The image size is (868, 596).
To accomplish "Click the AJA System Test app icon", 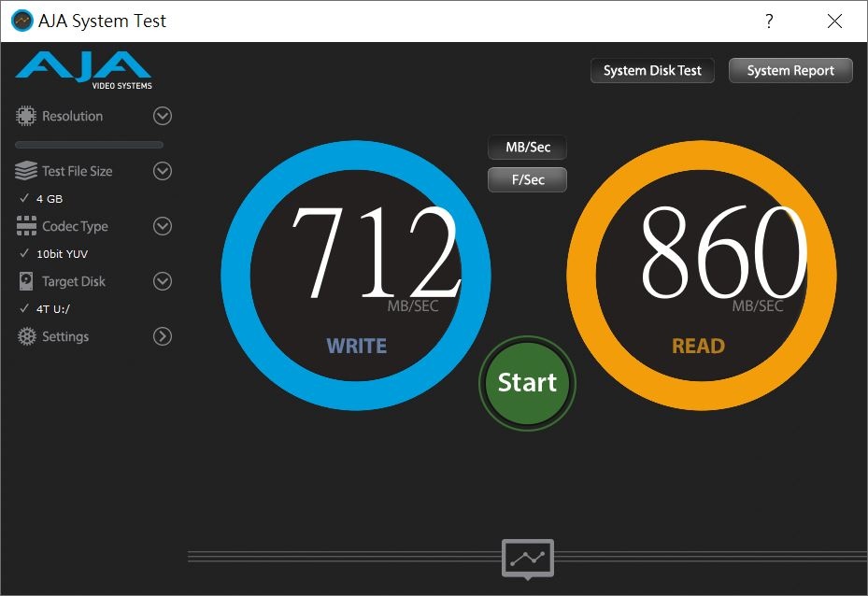I will coord(22,21).
